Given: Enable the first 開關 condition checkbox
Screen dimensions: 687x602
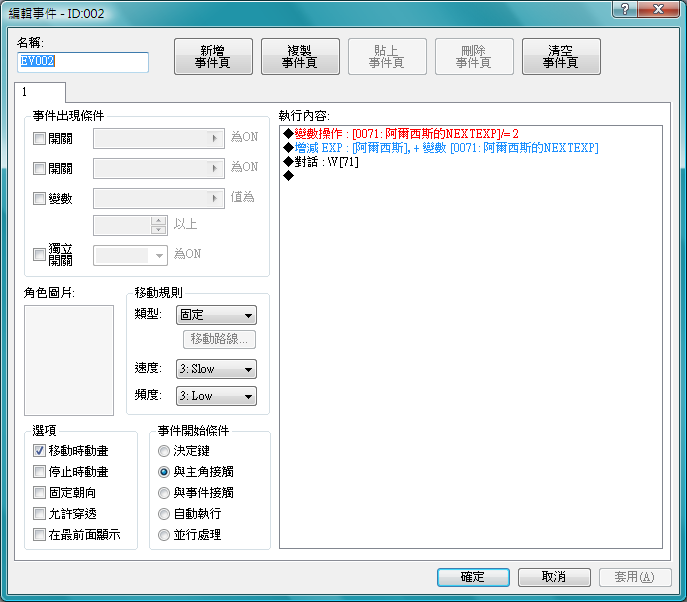Looking at the screenshot, I should click(39, 139).
